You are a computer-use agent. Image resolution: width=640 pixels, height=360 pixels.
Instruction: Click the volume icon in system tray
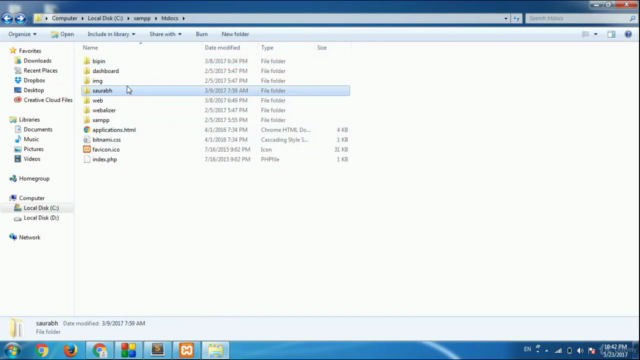click(580, 350)
